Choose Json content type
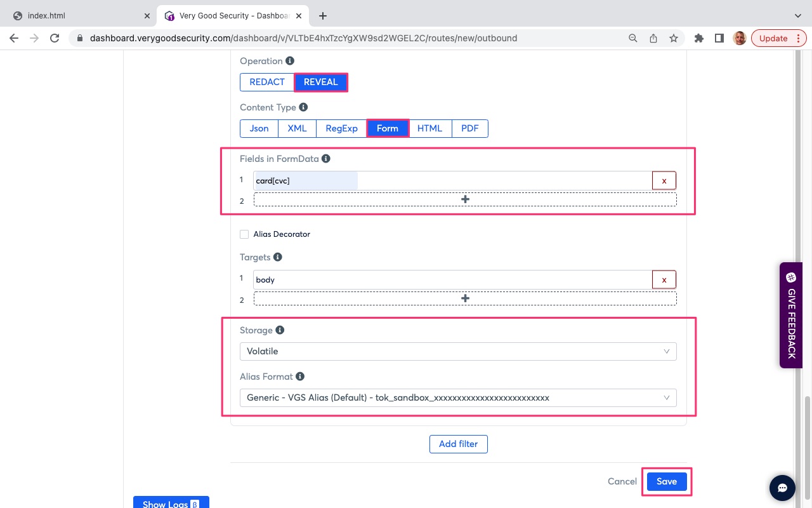 pyautogui.click(x=259, y=128)
